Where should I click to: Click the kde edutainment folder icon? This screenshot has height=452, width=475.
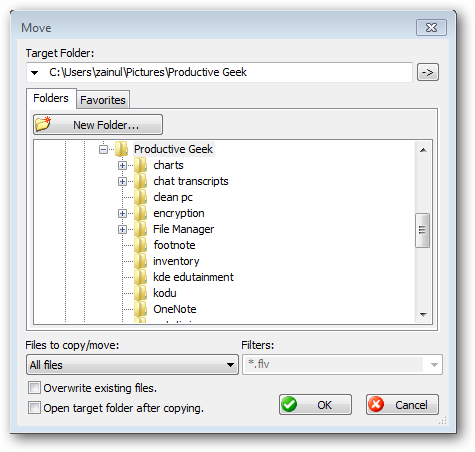141,277
